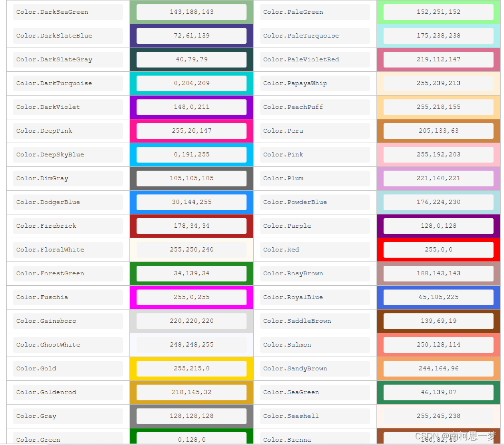Select the Color.DarkSeaGreen name cell
Screen dimensions: 504x445
[68, 12]
